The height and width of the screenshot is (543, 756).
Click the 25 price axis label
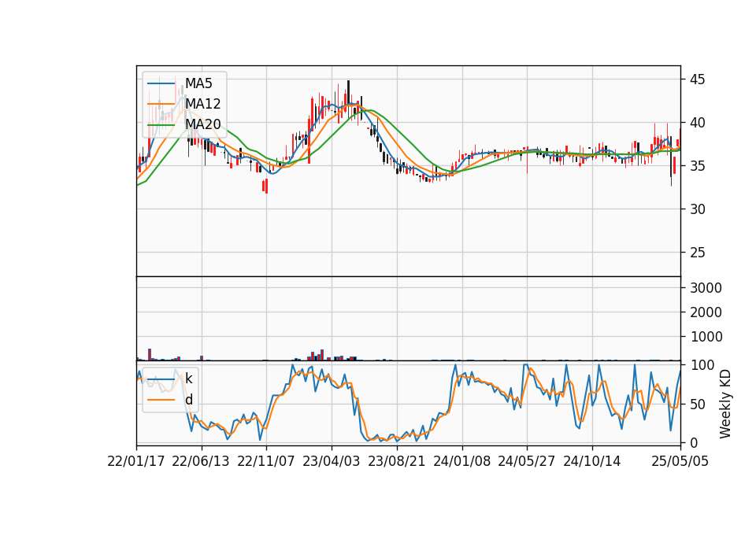(698, 253)
